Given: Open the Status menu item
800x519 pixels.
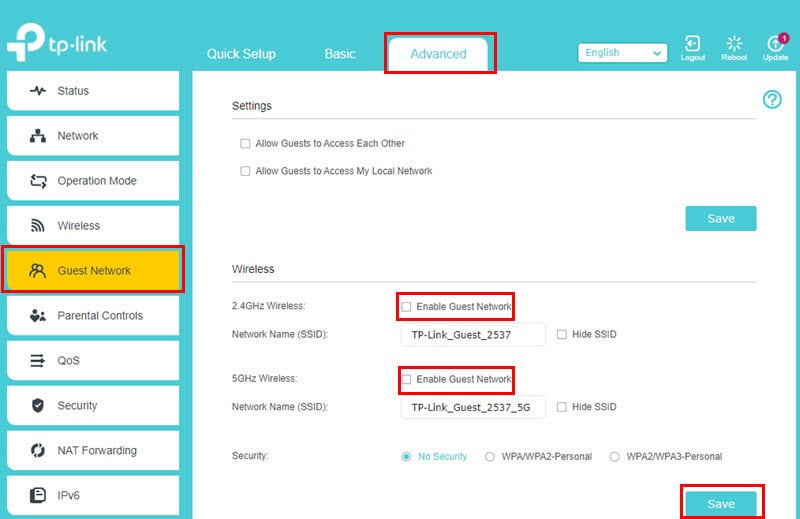Looking at the screenshot, I should point(93,91).
